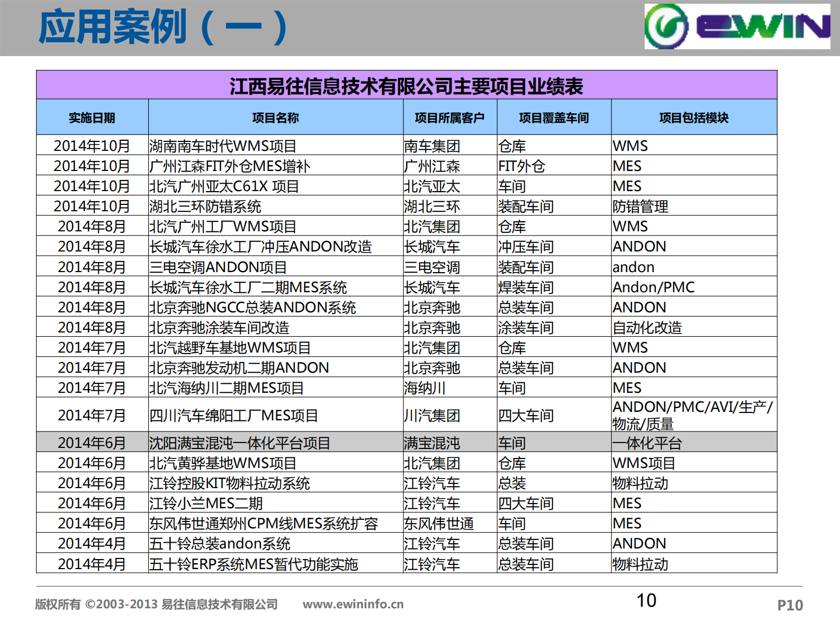This screenshot has height=630, width=840.
Task: Select cell 长城汽车徐水工厂二期MES系统
Action: pos(275,287)
